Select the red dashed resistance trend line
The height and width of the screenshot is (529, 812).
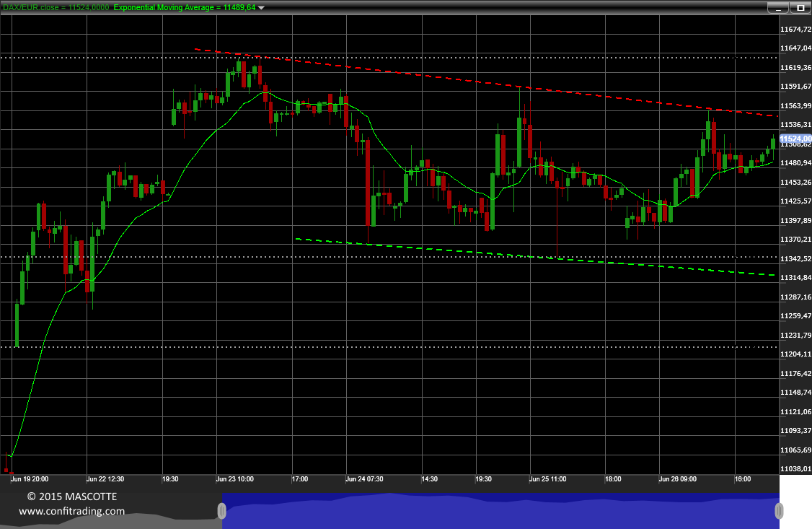(486, 82)
